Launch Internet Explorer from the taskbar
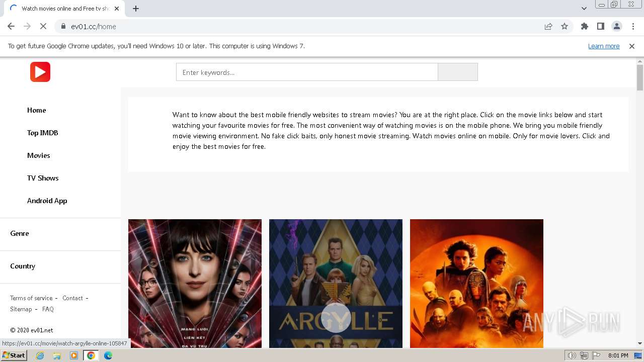Image resolution: width=644 pixels, height=362 pixels. 40,355
